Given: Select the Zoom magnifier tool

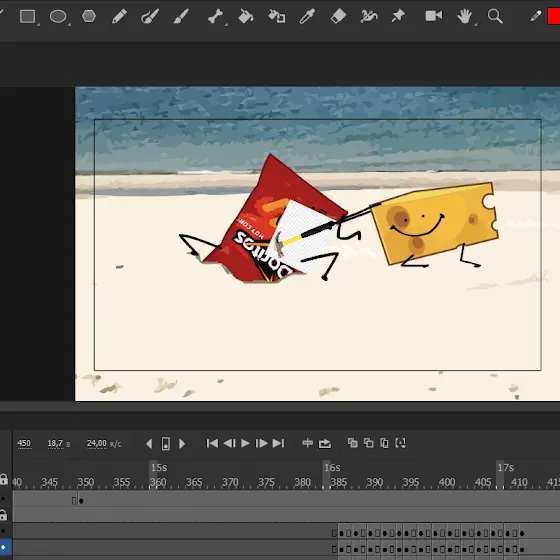Looking at the screenshot, I should point(495,16).
